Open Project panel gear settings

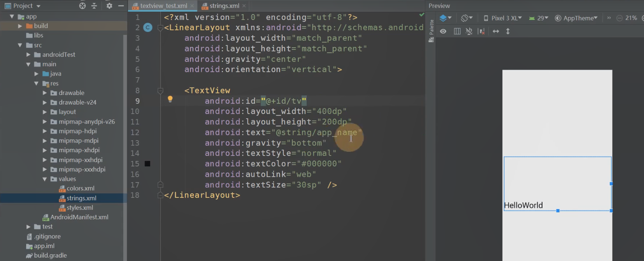coord(109,6)
